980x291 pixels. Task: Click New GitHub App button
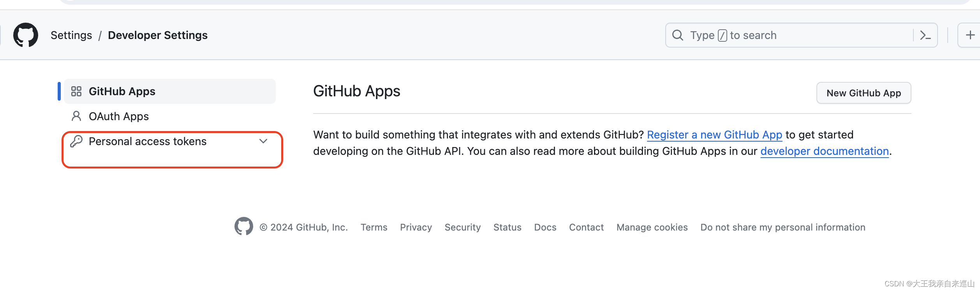(864, 93)
